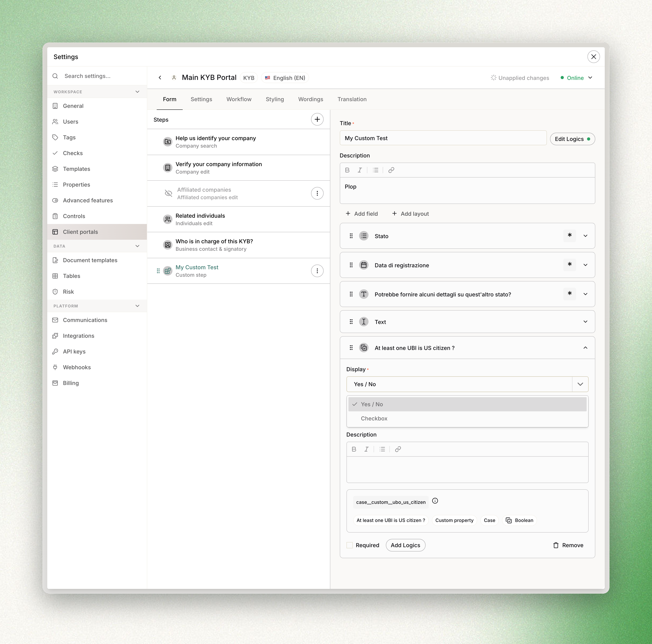Click the Add field button

pyautogui.click(x=362, y=214)
